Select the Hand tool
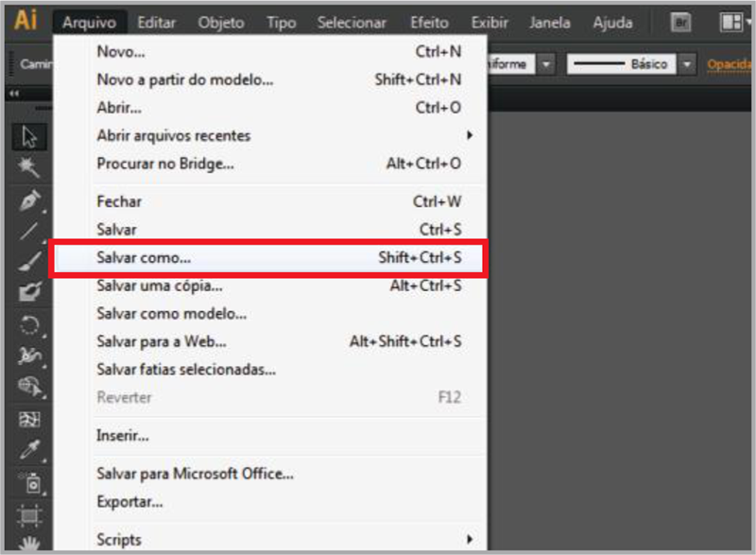Image resolution: width=756 pixels, height=555 pixels. [x=29, y=543]
